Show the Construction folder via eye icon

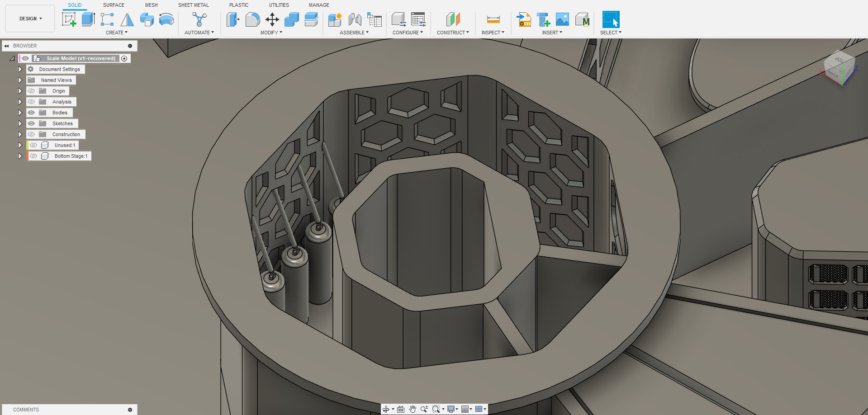pos(31,134)
